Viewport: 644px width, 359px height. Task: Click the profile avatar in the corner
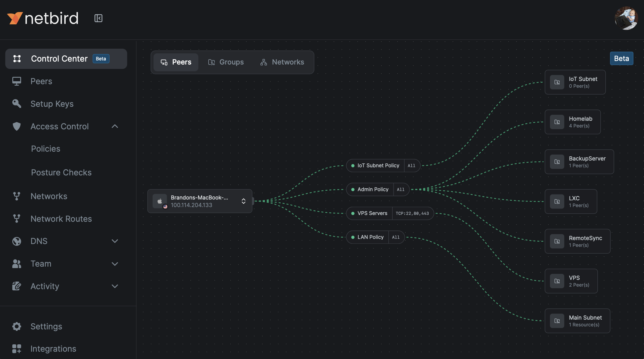[x=626, y=18]
